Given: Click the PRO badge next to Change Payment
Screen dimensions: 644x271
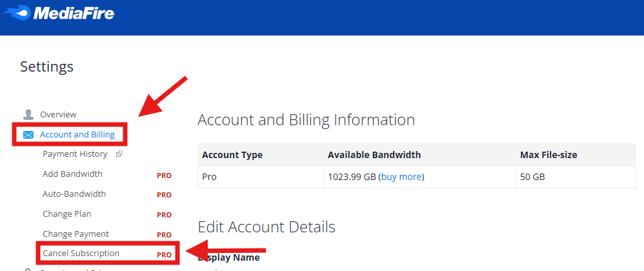Looking at the screenshot, I should click(164, 235).
